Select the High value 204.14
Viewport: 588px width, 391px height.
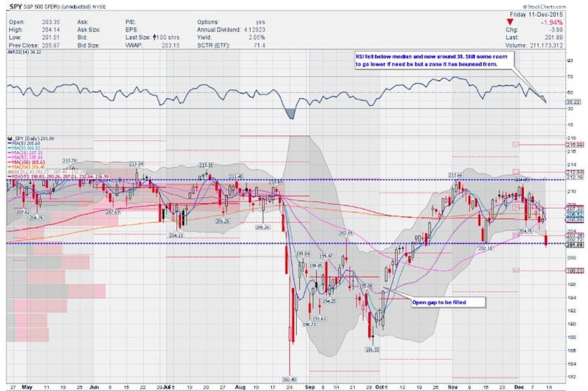pos(51,29)
